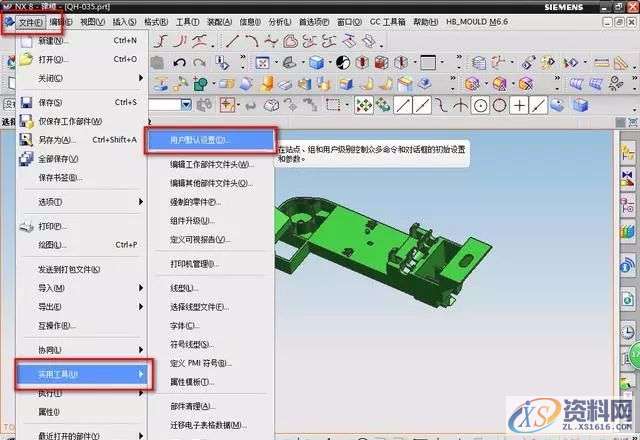Choose 属性模板(T) entry
Image resolution: width=640 pixels, height=440 pixels.
[211, 382]
